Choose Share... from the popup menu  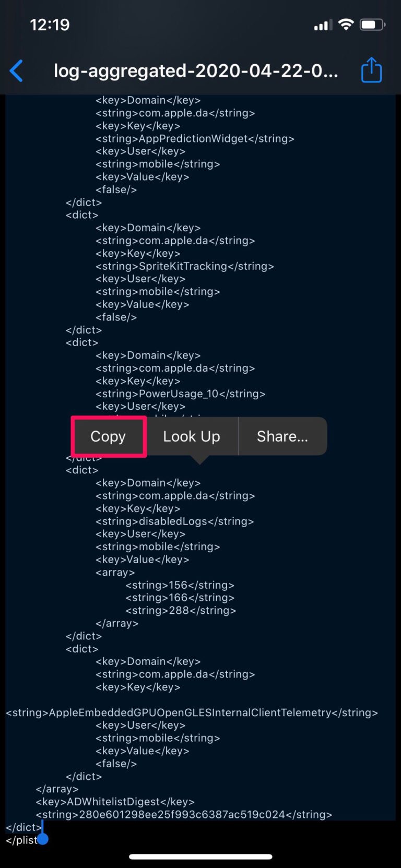point(282,436)
